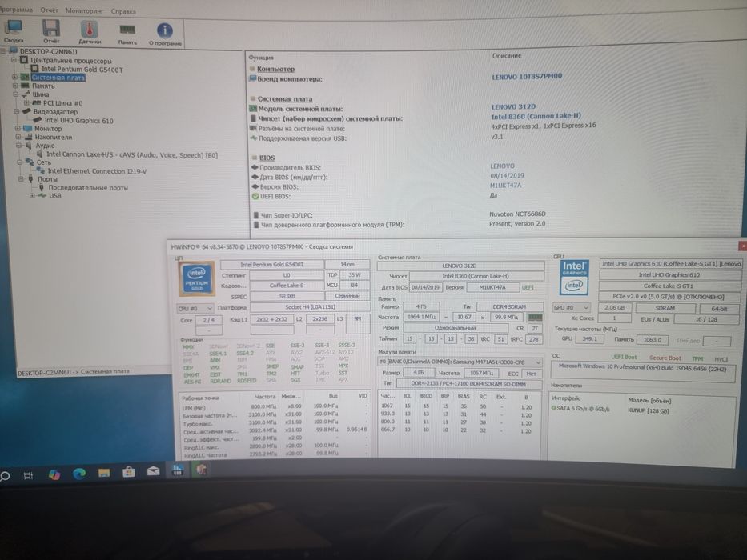
Task: Click the BIOS date 08/14/2019 in details pane
Action: pos(507,176)
